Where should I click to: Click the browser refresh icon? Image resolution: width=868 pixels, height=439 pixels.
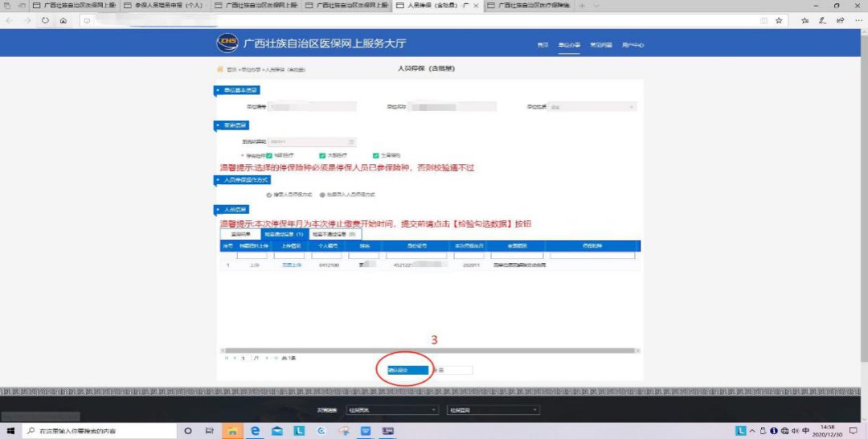[x=44, y=21]
